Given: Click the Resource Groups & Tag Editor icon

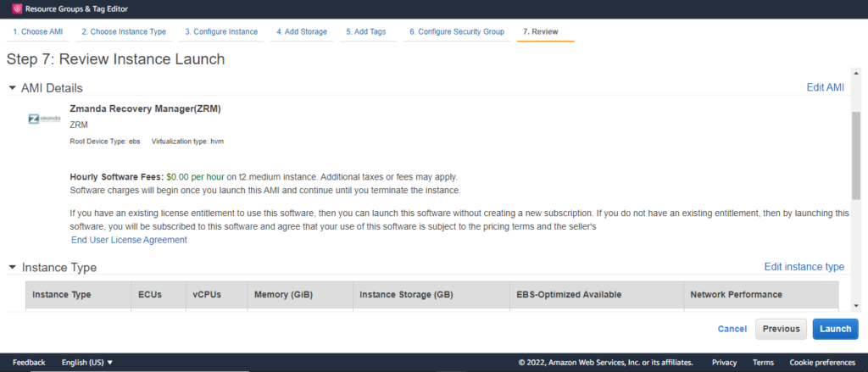Looking at the screenshot, I should (x=17, y=8).
